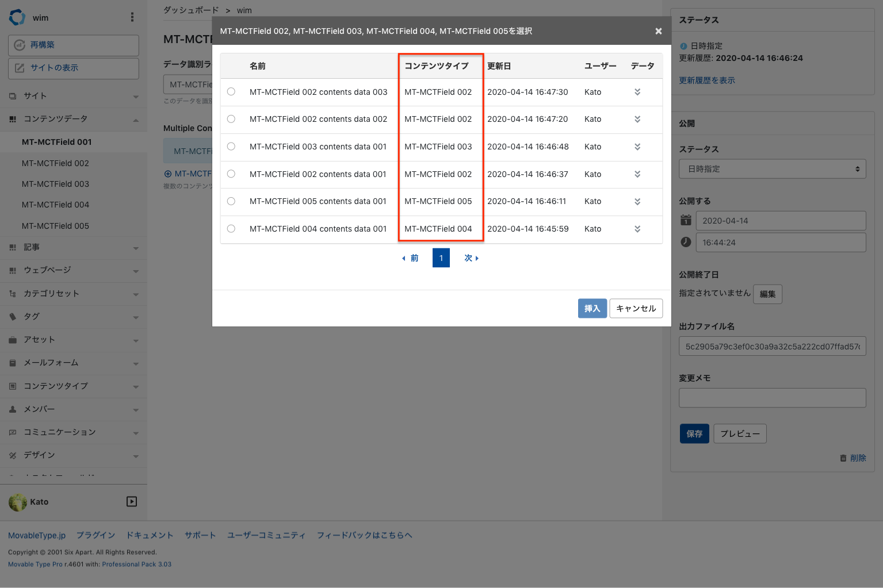
Task: Click the kebab menu icon beside wim
Action: pyautogui.click(x=132, y=17)
